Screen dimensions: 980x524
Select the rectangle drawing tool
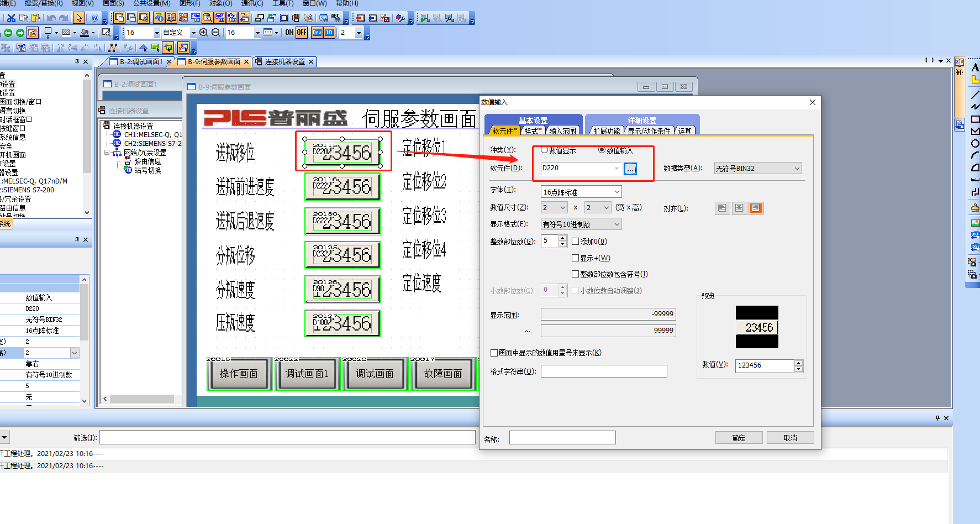[975, 119]
